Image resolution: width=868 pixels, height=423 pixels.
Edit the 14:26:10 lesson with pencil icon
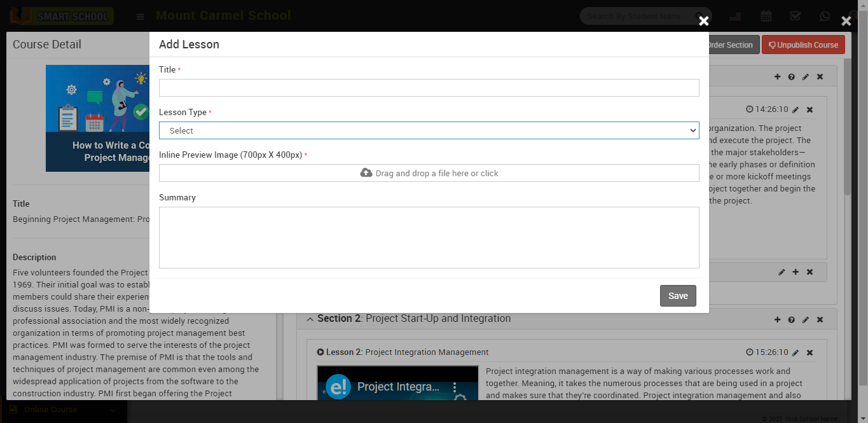pyautogui.click(x=796, y=110)
